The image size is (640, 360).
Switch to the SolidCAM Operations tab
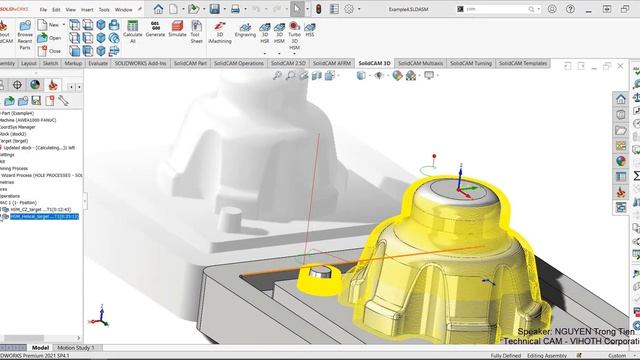coord(239,63)
